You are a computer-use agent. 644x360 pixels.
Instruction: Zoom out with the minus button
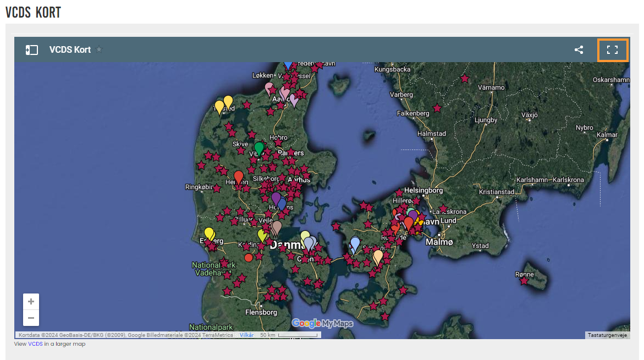pos(31,318)
